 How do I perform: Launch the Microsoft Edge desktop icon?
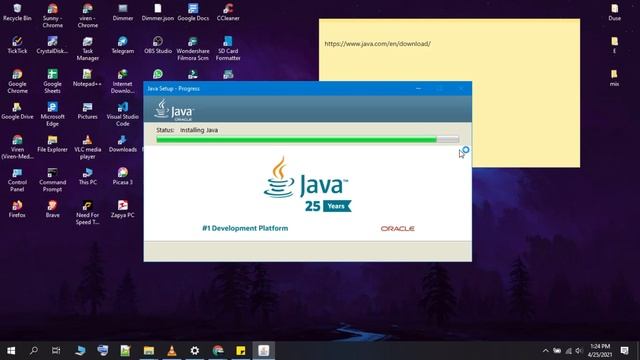[x=53, y=114]
